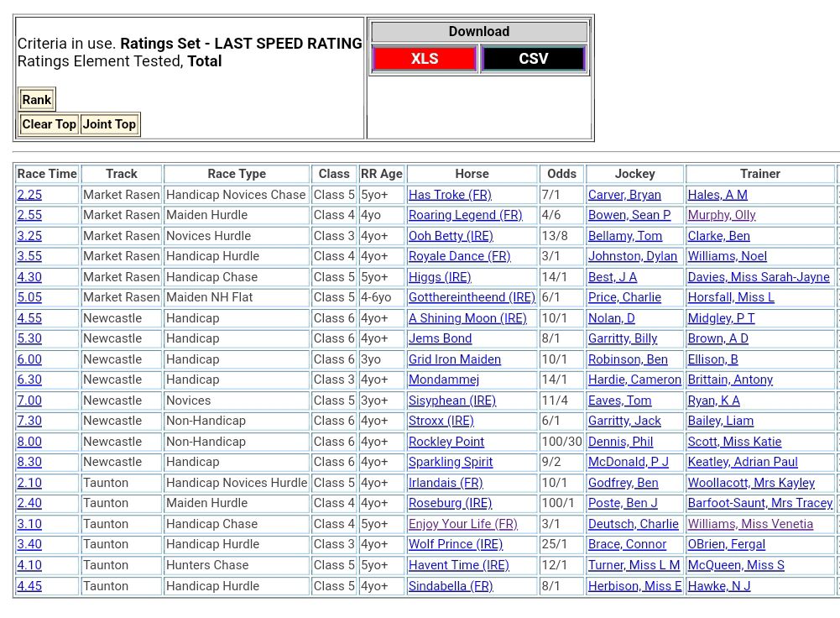Open the 2.25 Market Rasen race

coord(29,195)
